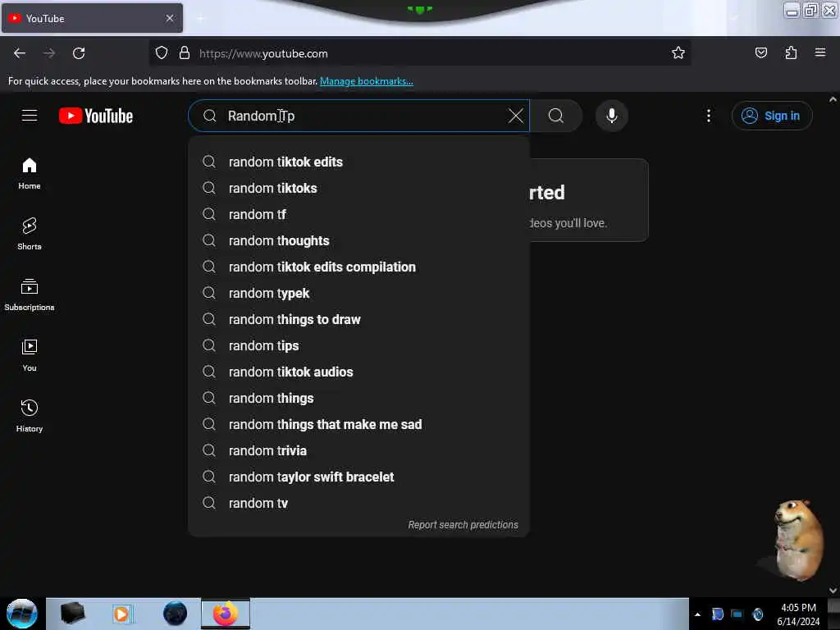Clear the search query with X
Image resolution: width=840 pixels, height=630 pixels.
click(x=515, y=116)
